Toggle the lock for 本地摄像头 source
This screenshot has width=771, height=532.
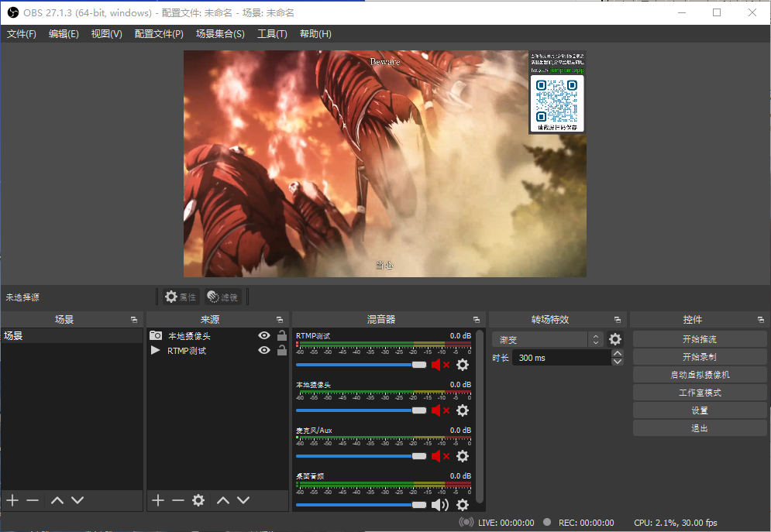pos(282,335)
